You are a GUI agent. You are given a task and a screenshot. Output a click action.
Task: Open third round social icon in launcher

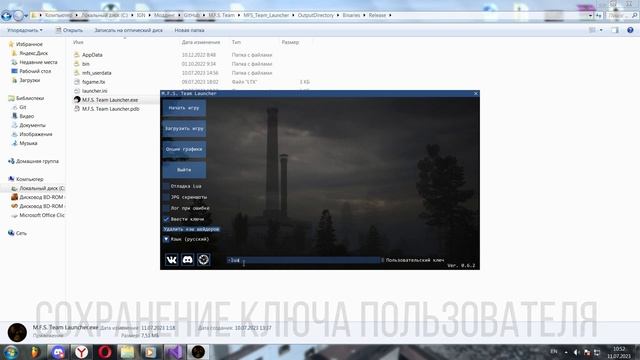coord(203,260)
